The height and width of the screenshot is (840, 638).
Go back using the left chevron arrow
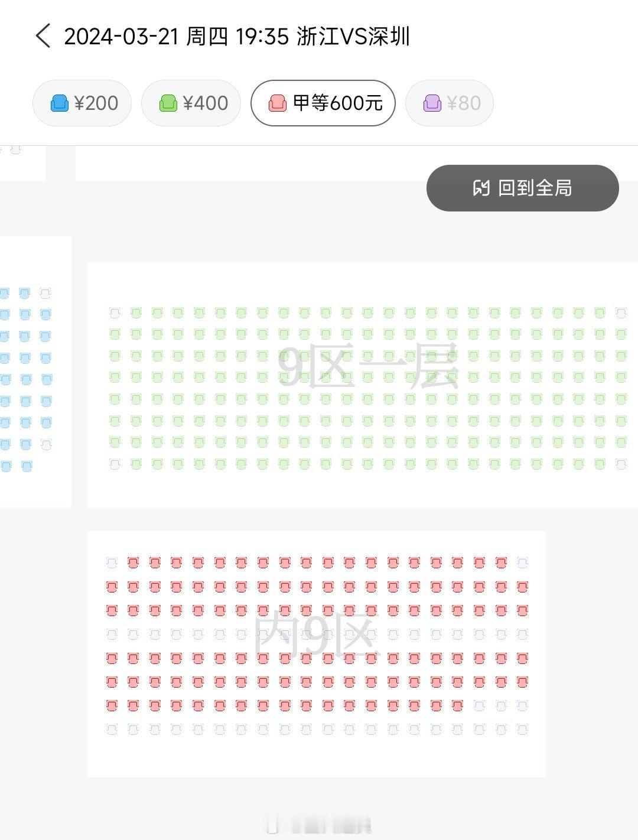[x=43, y=36]
